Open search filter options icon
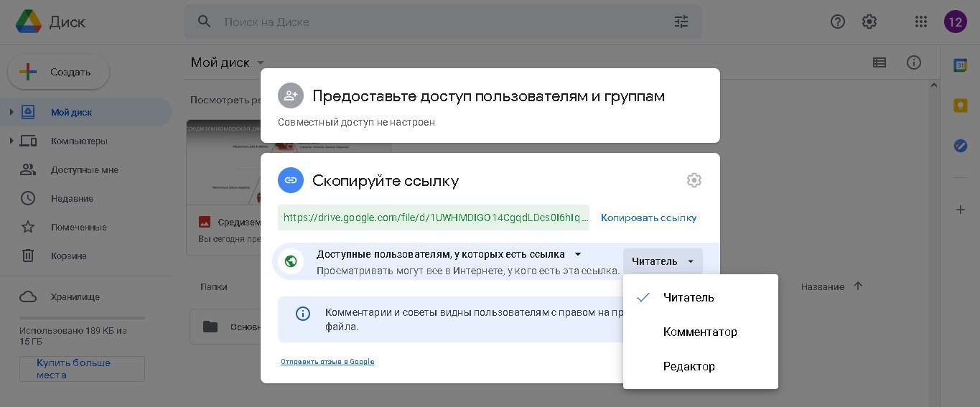The image size is (980, 407). coord(681,22)
